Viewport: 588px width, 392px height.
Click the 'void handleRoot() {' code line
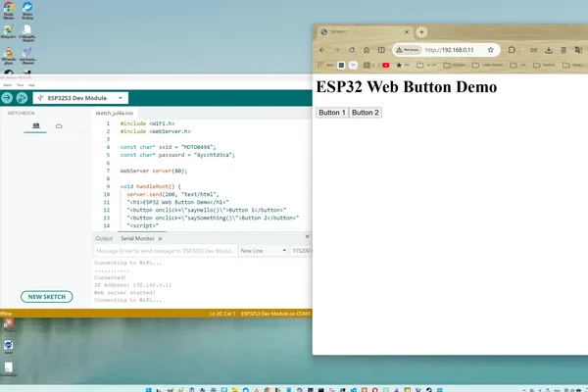(x=150, y=186)
